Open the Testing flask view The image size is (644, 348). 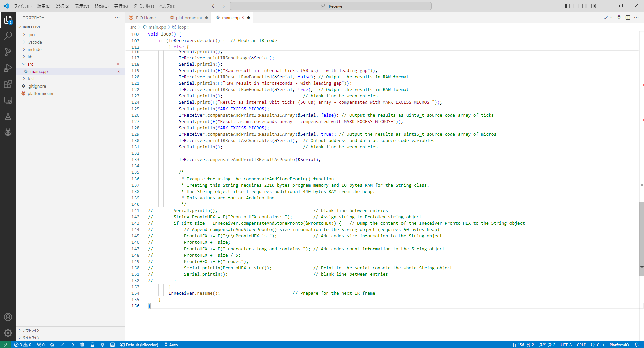coord(8,116)
